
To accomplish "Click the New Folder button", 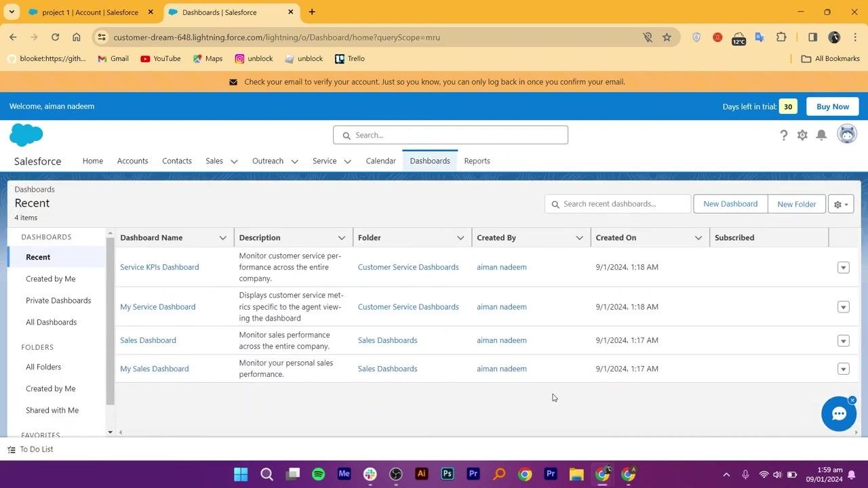I will pyautogui.click(x=796, y=204).
